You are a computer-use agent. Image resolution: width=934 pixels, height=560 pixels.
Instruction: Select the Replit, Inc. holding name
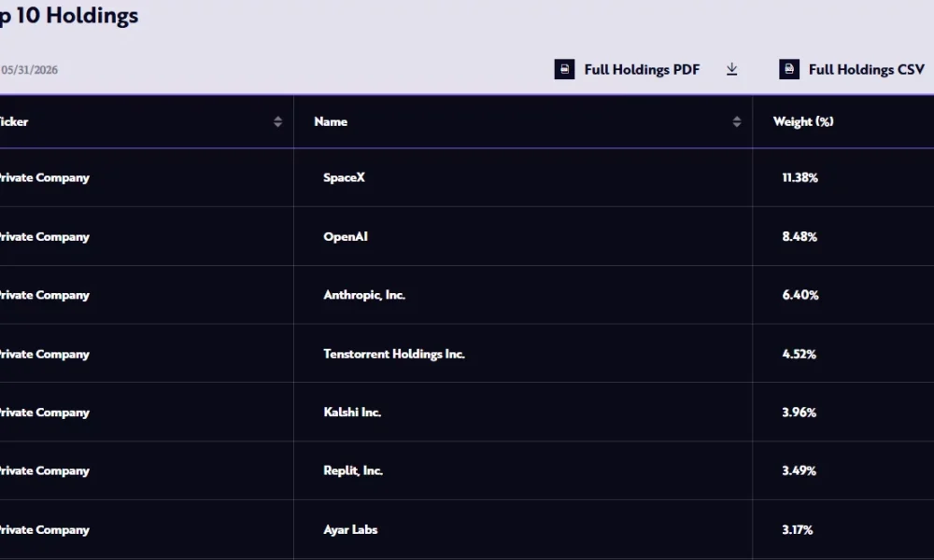(353, 470)
